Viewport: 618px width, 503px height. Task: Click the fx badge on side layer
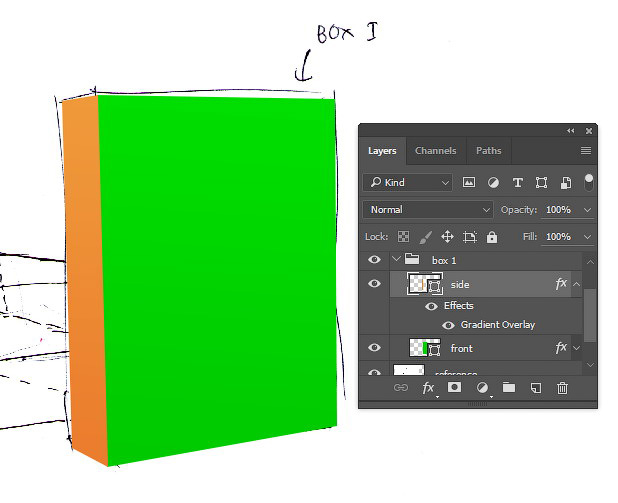[561, 283]
